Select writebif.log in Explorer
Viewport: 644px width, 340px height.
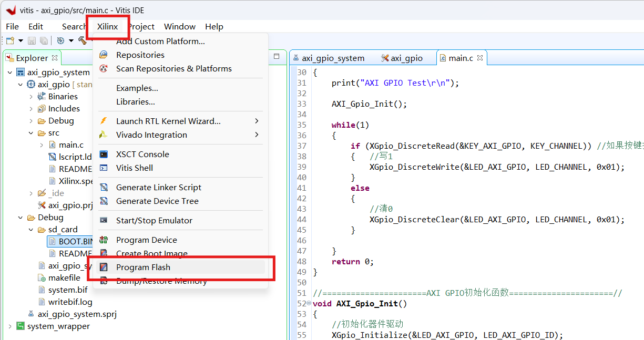click(70, 302)
